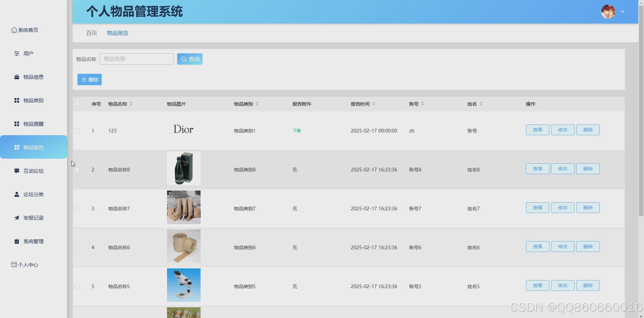Open 物品信息 in the sidebar
Screen dimensions: 644x318
(33, 77)
